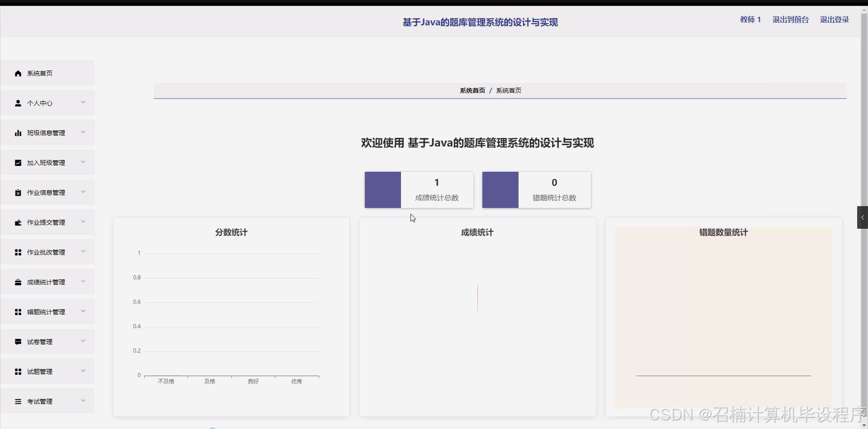Click the bar-chart icon for 班级信息管理
868x429 pixels.
tap(18, 132)
